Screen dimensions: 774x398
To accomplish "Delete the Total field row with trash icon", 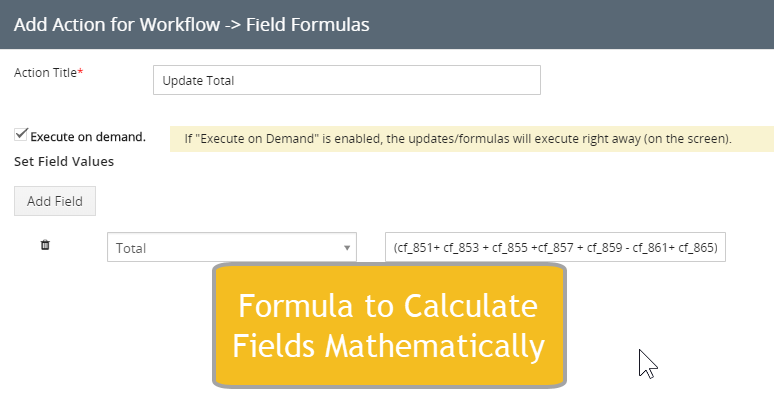I will point(45,245).
